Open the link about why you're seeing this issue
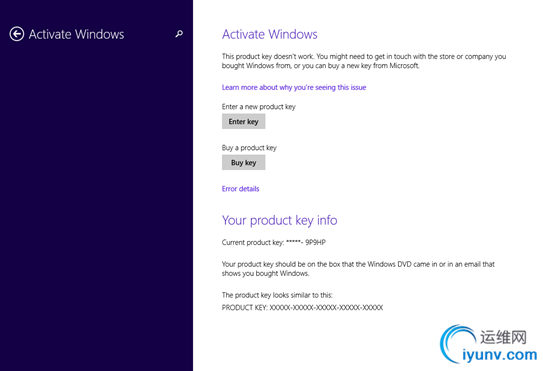This screenshot has height=371, width=543. 294,87
